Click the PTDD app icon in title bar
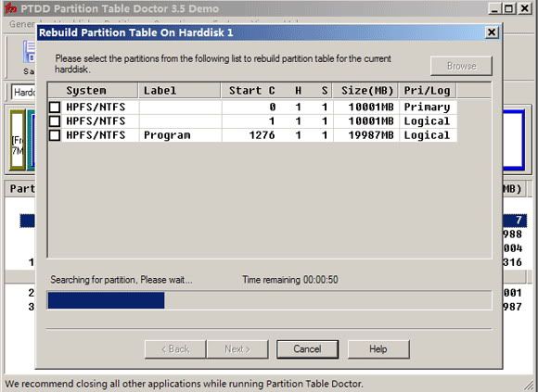 pyautogui.click(x=10, y=8)
